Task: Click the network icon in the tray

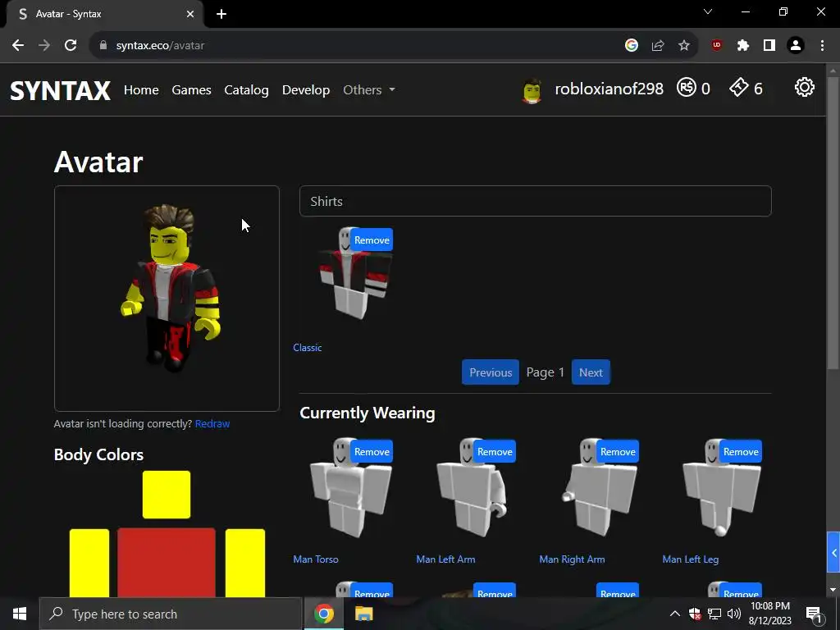Action: point(714,614)
